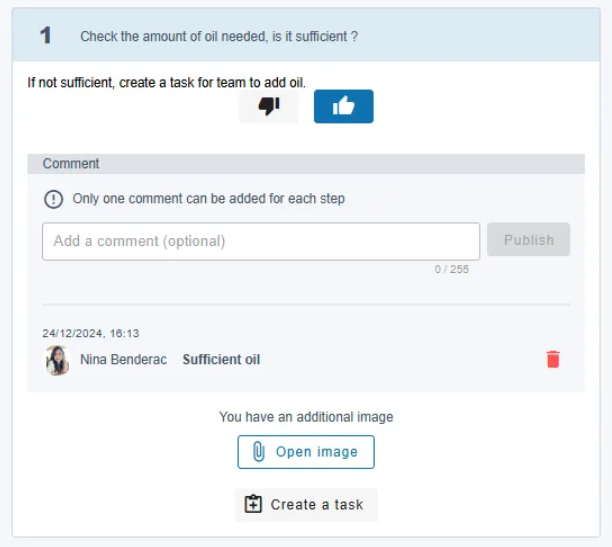
Task: Click the 'You have an additional image' label
Action: 306,417
